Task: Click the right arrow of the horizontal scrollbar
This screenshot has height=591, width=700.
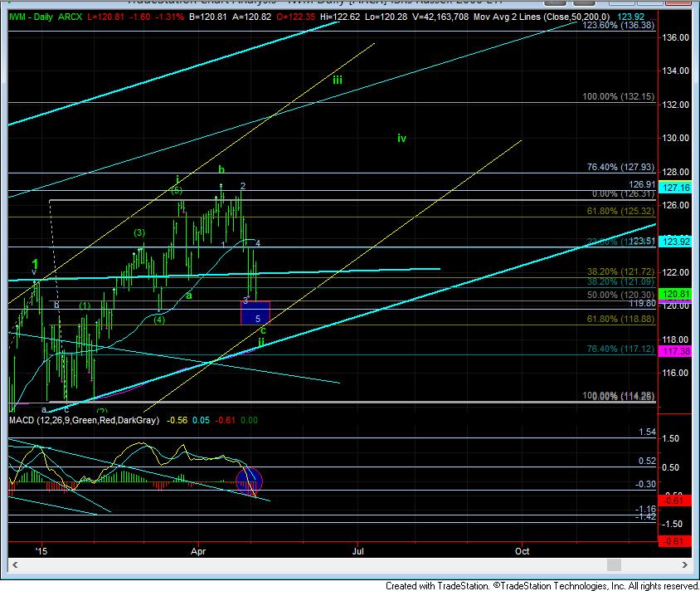Action: pyautogui.click(x=685, y=564)
